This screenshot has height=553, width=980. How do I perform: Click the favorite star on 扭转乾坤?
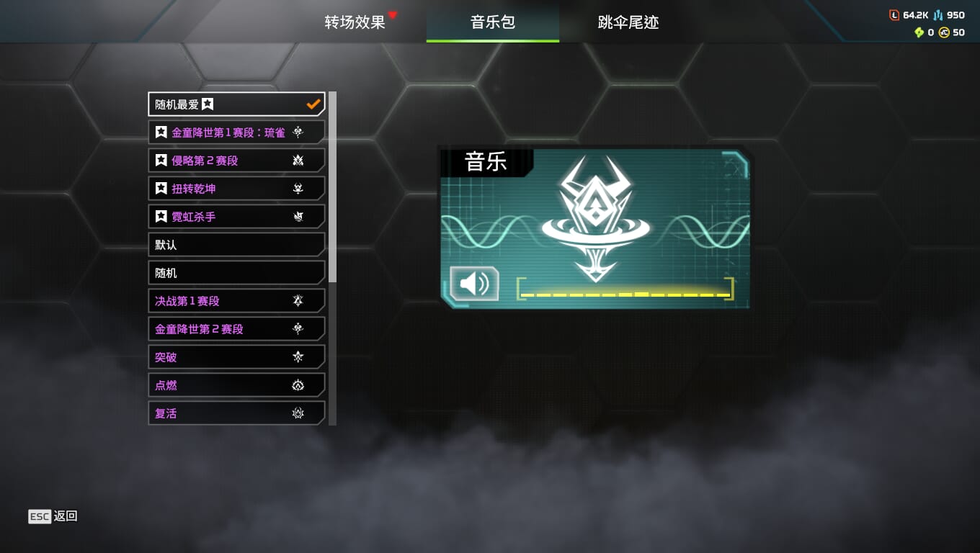(161, 189)
